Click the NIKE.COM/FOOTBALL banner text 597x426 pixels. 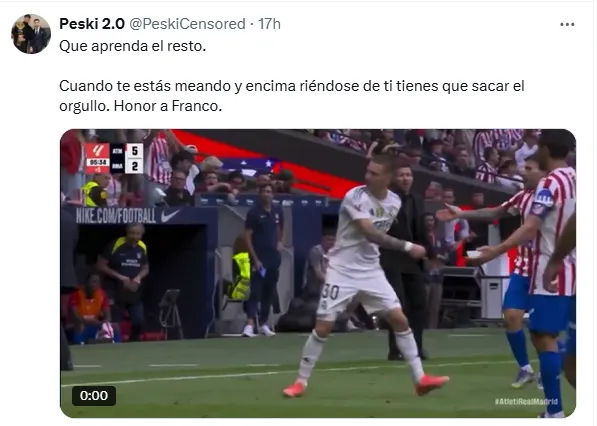[x=116, y=216]
